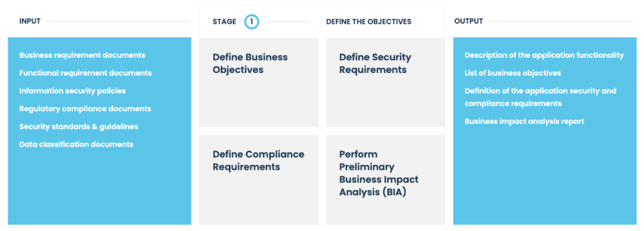Click the DEFINE THE OBJECTIVES heading
Viewport: 644px width, 231px height.
(x=369, y=22)
